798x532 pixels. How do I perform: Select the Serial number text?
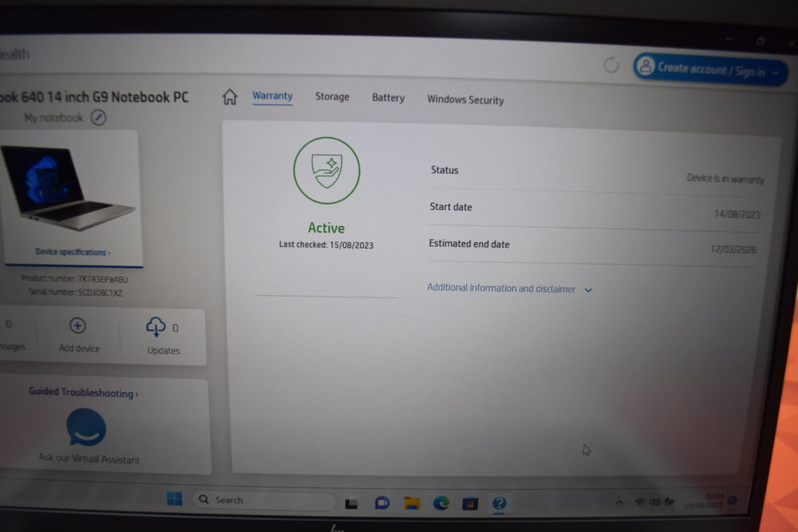75,292
